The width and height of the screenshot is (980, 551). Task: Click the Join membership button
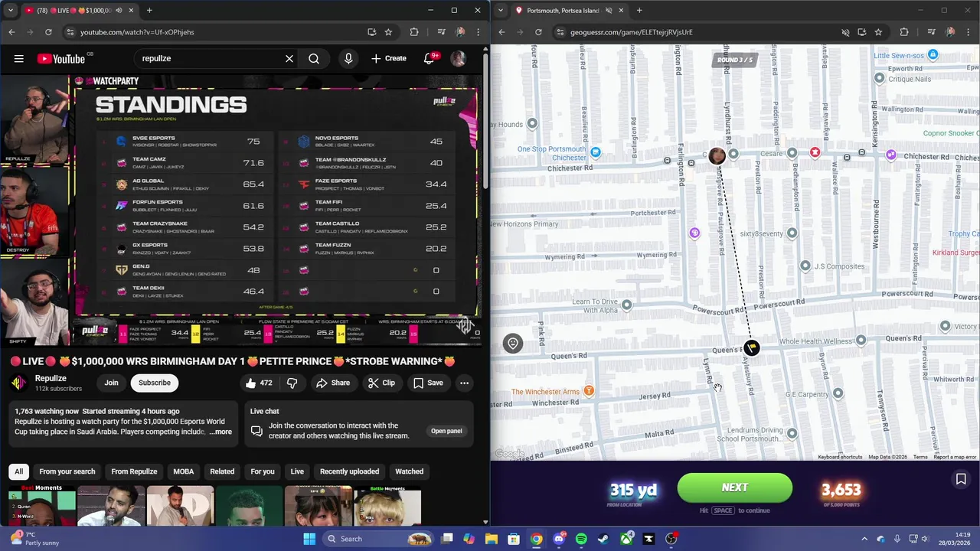click(x=112, y=383)
